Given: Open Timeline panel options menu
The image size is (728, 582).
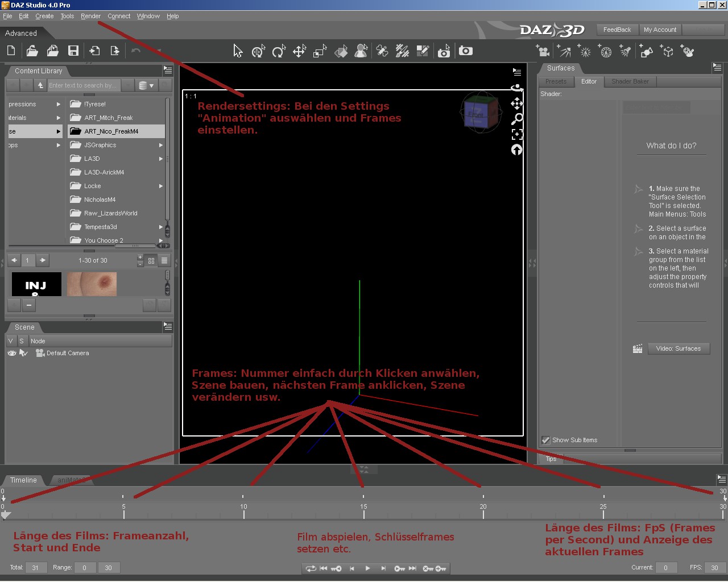Looking at the screenshot, I should coord(722,479).
